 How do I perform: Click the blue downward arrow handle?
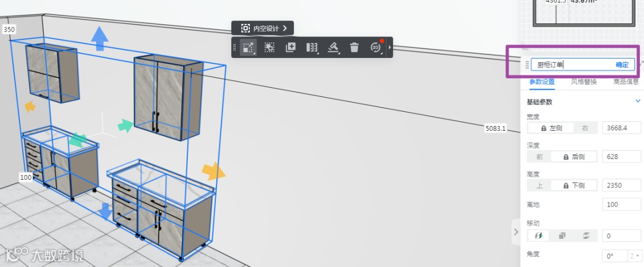[x=106, y=211]
